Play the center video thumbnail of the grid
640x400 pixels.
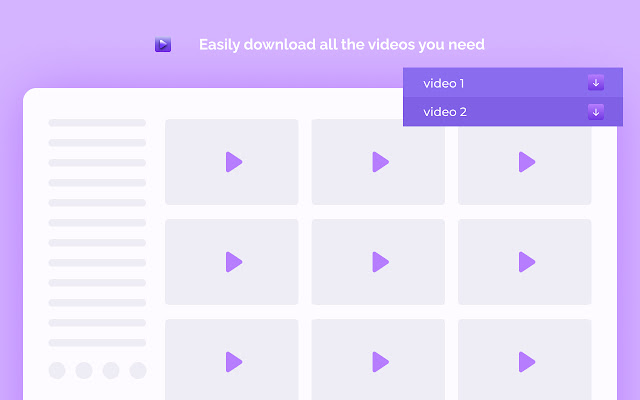pos(380,262)
